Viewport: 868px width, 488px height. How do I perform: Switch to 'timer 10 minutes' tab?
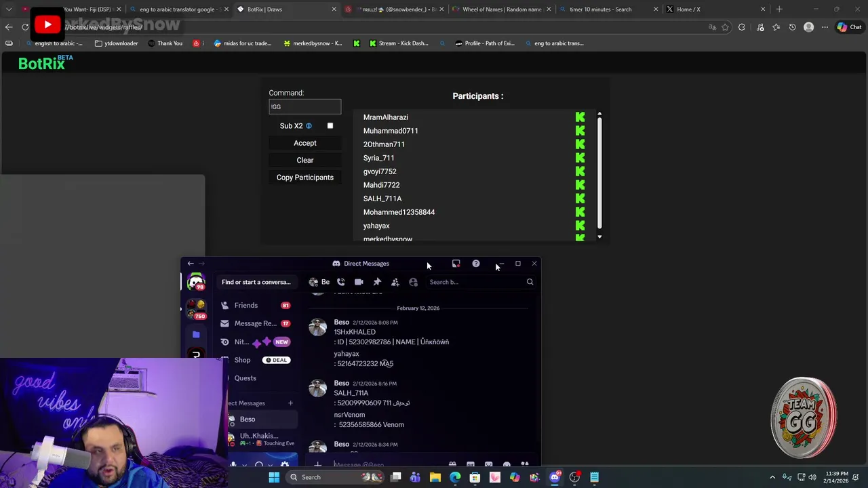pyautogui.click(x=609, y=9)
